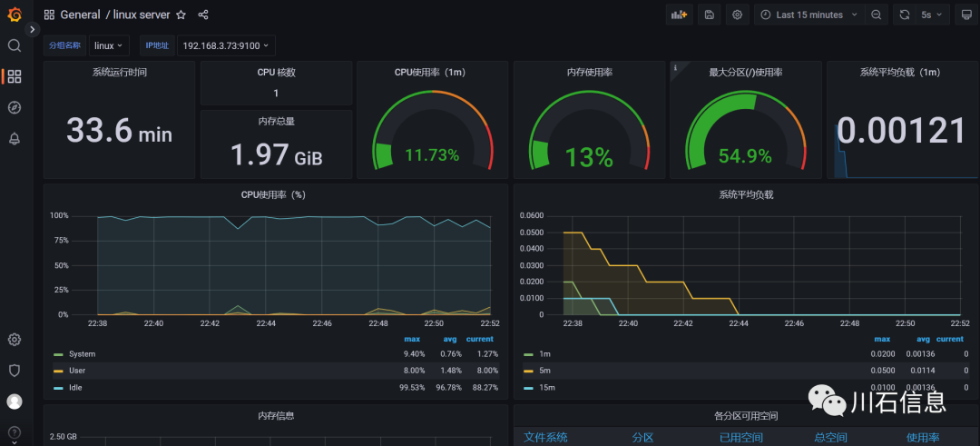Sort CPU legend by max column
The height and width of the screenshot is (446, 980).
coord(412,339)
